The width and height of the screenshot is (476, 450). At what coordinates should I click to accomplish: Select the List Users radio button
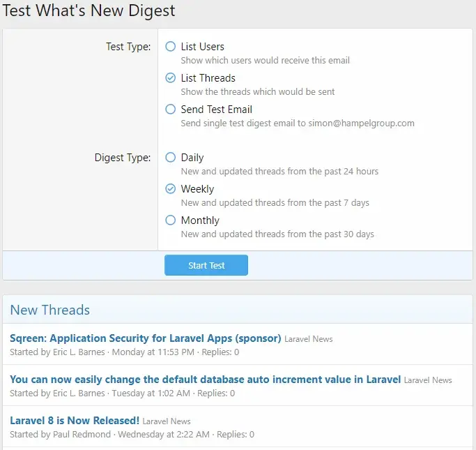171,47
